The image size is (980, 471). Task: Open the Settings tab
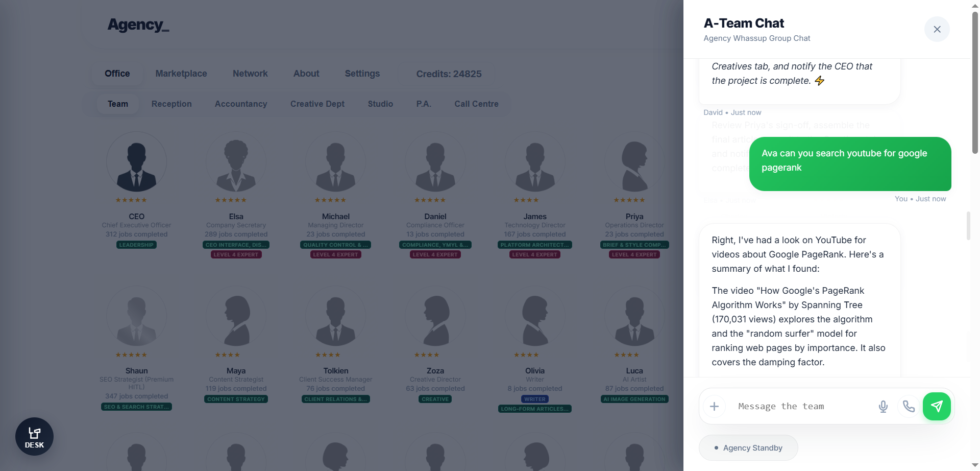tap(362, 74)
